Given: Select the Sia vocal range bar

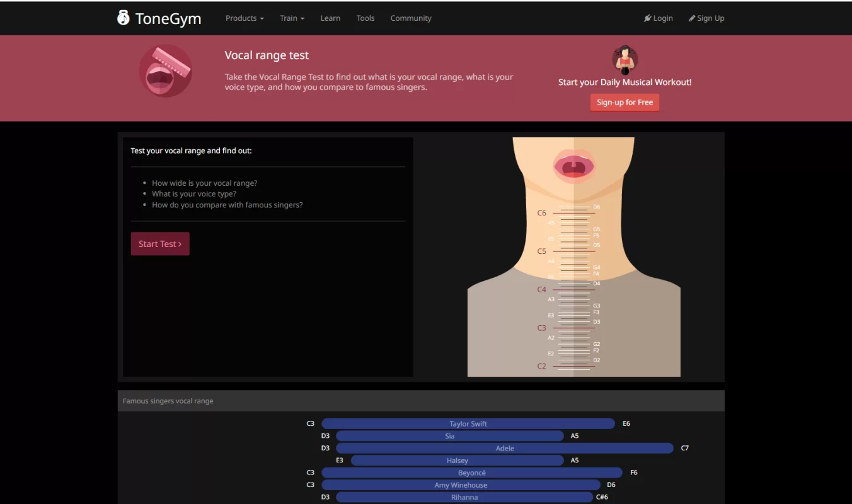Looking at the screenshot, I should [x=450, y=436].
